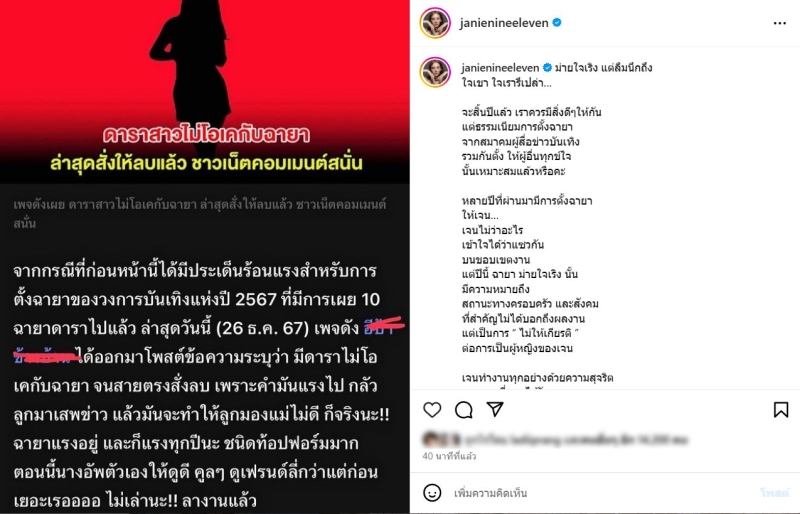Open the three-dot more options menu
Screen dimensions: 800x514
point(780,23)
